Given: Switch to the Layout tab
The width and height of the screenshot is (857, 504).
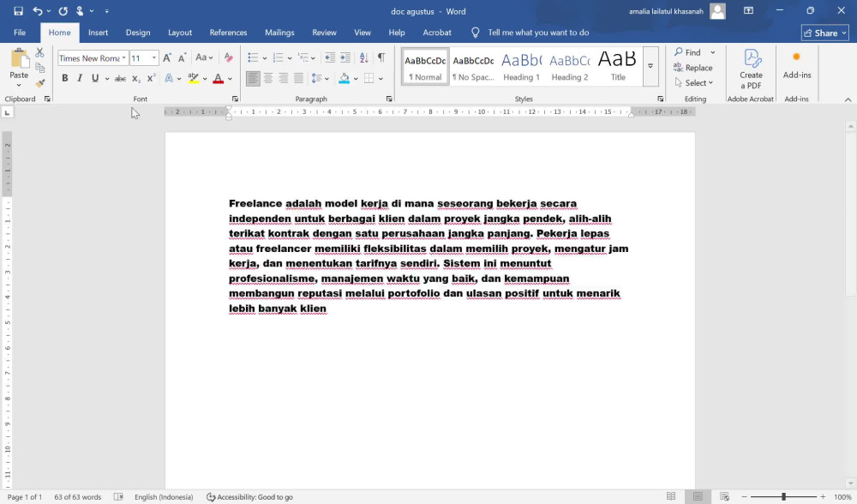Looking at the screenshot, I should [x=180, y=33].
